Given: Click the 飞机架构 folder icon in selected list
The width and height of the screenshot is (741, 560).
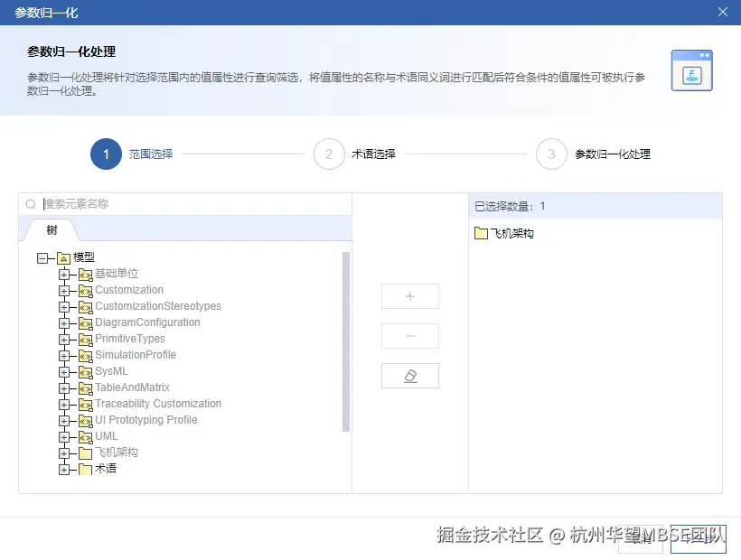Looking at the screenshot, I should (481, 233).
